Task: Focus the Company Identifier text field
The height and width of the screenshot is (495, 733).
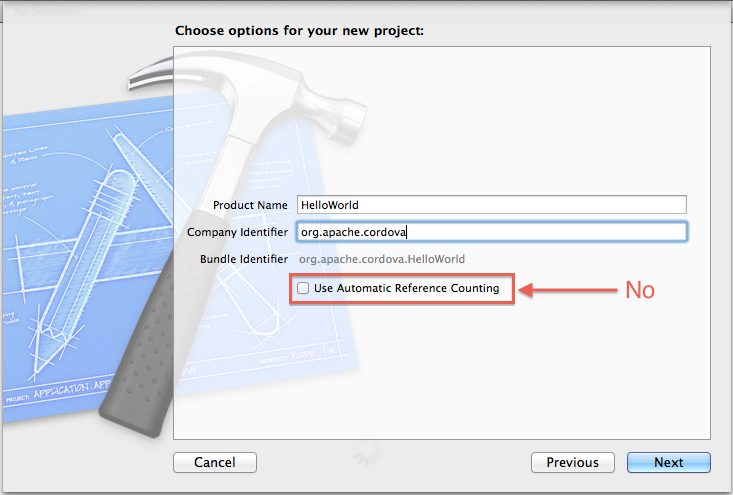Action: point(492,232)
